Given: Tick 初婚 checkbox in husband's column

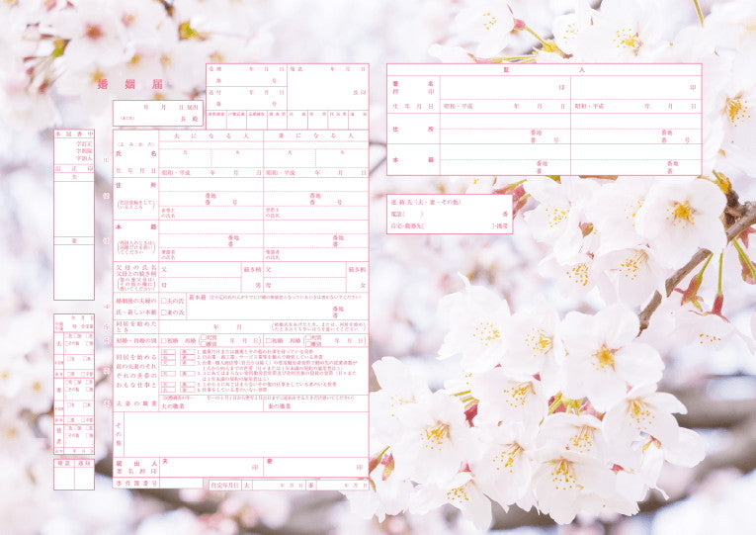Looking at the screenshot, I should tap(164, 340).
